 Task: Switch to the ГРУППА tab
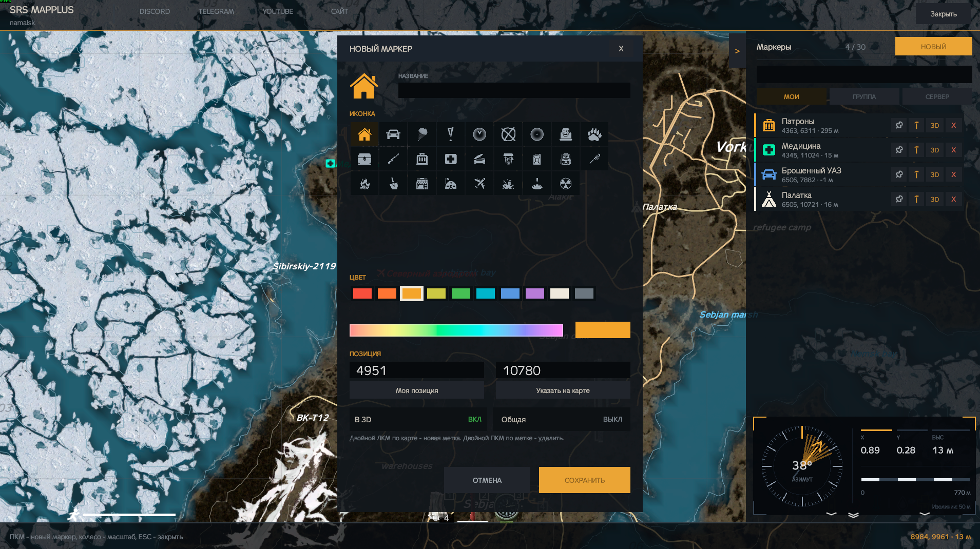coord(864,96)
